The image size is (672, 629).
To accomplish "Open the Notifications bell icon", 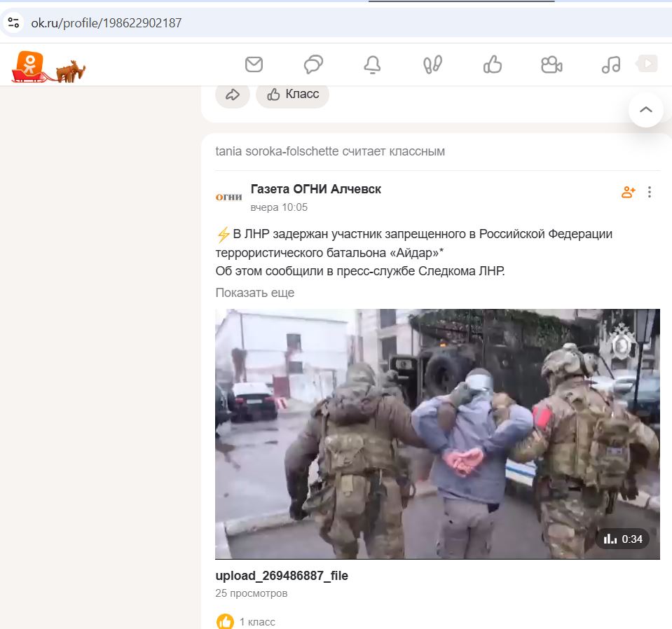I will [372, 64].
